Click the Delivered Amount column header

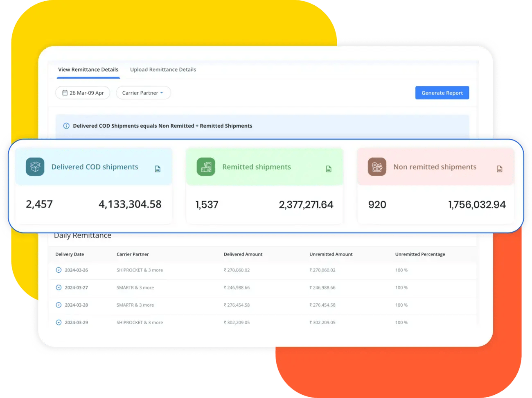pos(243,254)
